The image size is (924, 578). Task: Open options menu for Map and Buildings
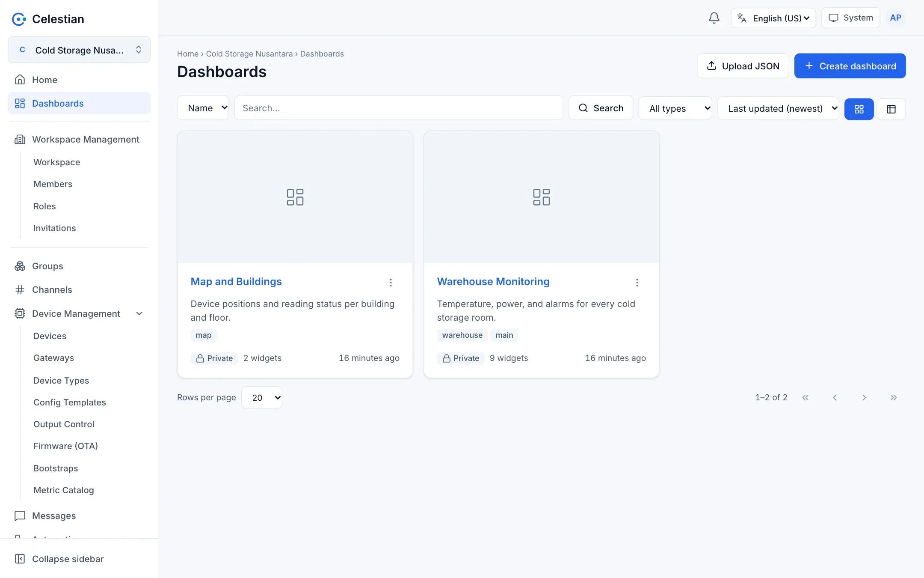point(391,283)
